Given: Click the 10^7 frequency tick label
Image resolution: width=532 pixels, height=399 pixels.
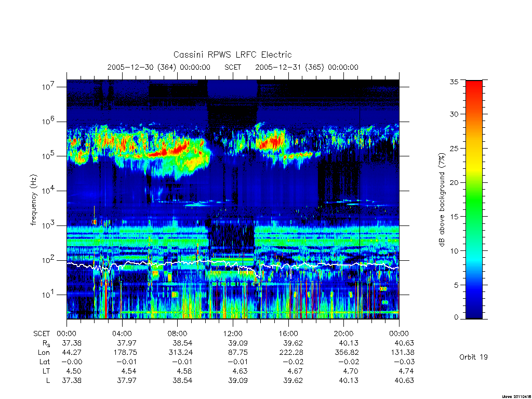Looking at the screenshot, I should 48,87.
